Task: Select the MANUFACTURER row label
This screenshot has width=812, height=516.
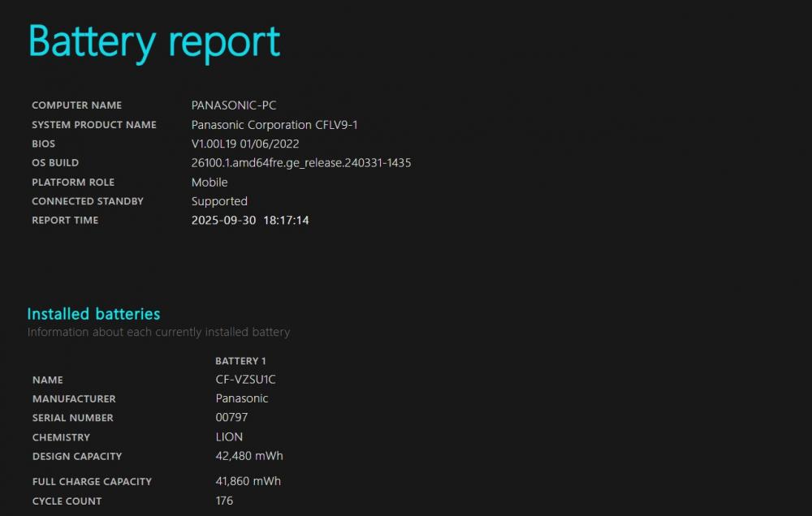Action: click(74, 399)
